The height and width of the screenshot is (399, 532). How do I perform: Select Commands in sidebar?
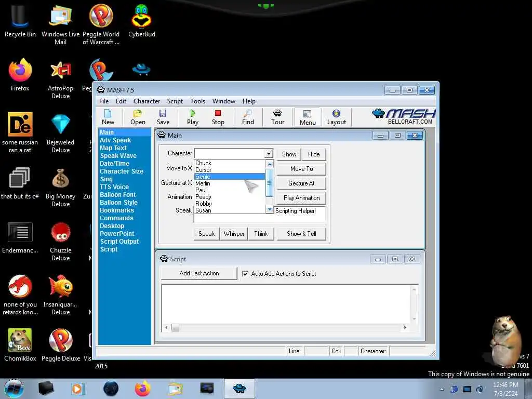point(116,218)
